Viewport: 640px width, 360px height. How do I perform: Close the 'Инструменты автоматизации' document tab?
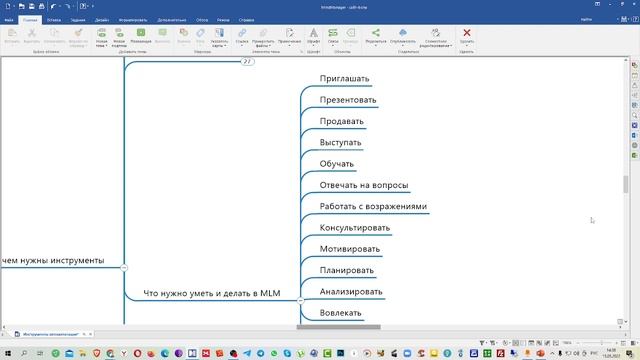[90, 334]
